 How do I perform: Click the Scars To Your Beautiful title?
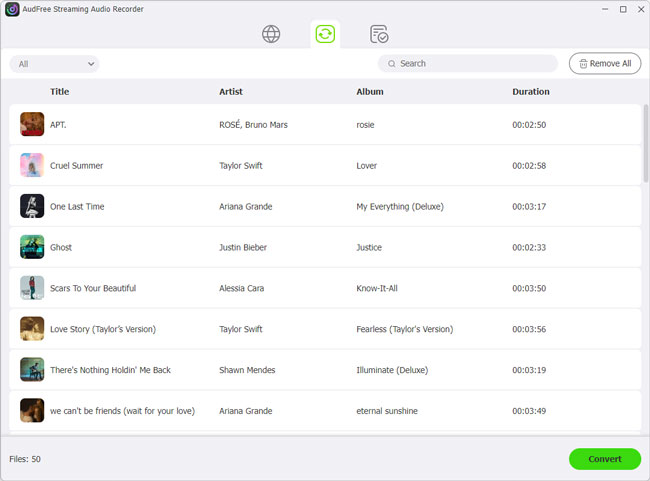tap(93, 288)
